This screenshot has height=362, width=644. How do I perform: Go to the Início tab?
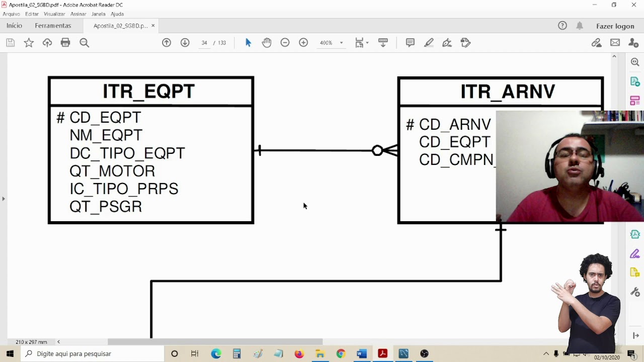point(14,26)
